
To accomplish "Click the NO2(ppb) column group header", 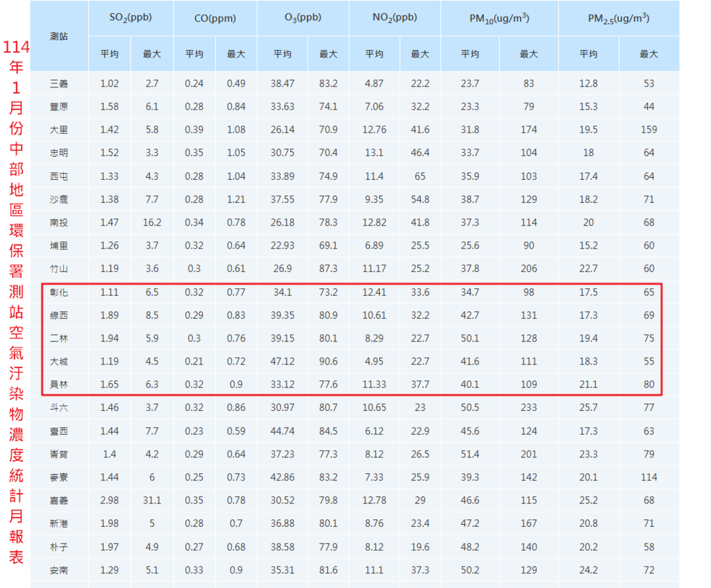I will 394,17.
